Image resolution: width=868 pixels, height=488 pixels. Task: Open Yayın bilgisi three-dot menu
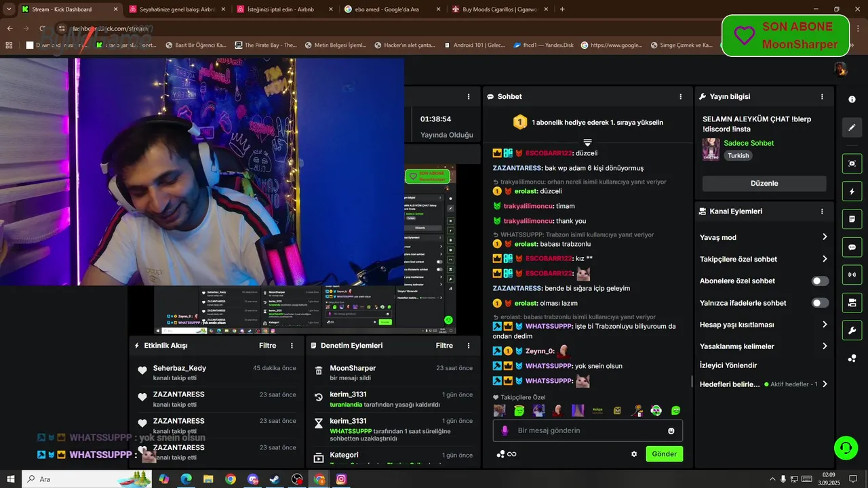(822, 97)
